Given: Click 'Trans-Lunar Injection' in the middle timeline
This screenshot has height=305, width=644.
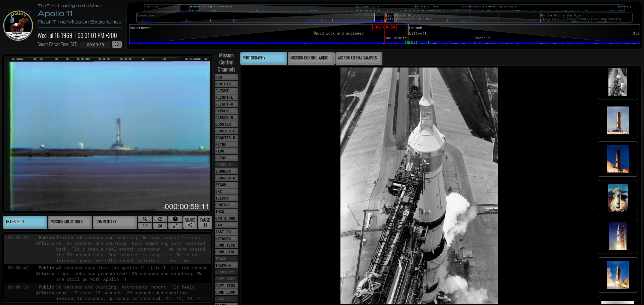Looking at the screenshot, I should 558,19.
